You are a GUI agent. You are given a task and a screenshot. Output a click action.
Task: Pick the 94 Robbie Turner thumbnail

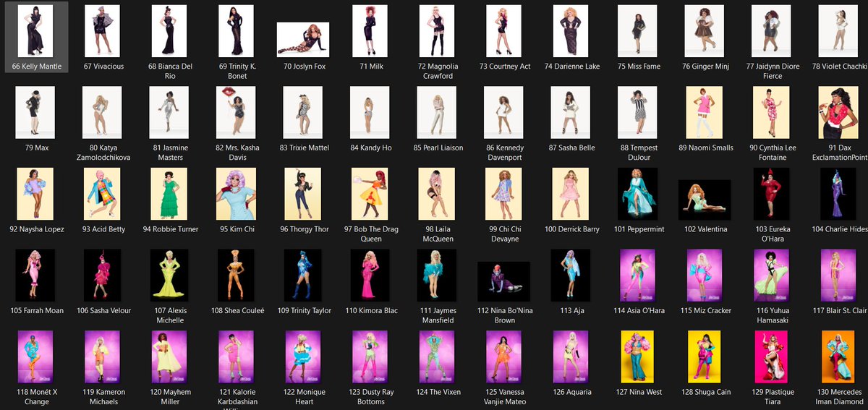click(169, 194)
